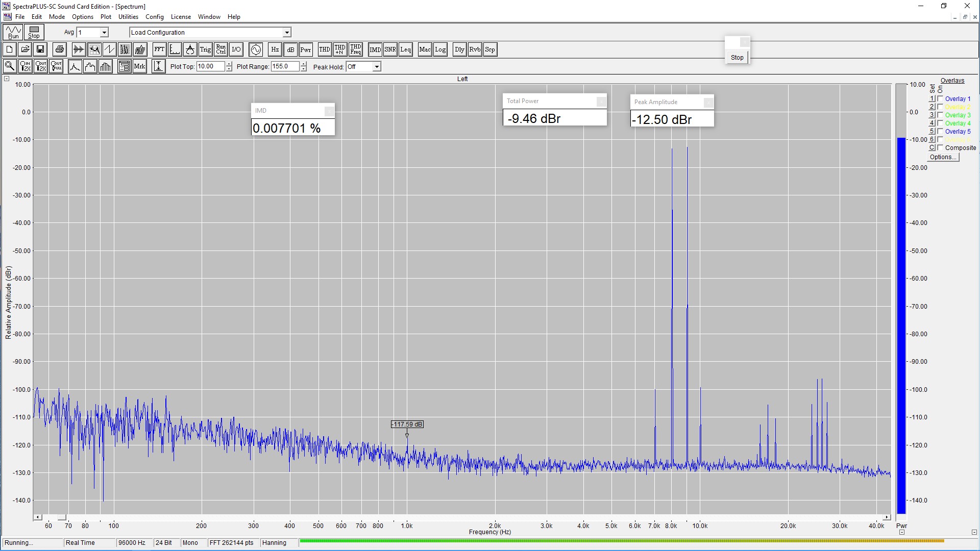Activate the magnifier zoom tool
Image resolution: width=980 pixels, height=551 pixels.
[x=9, y=66]
